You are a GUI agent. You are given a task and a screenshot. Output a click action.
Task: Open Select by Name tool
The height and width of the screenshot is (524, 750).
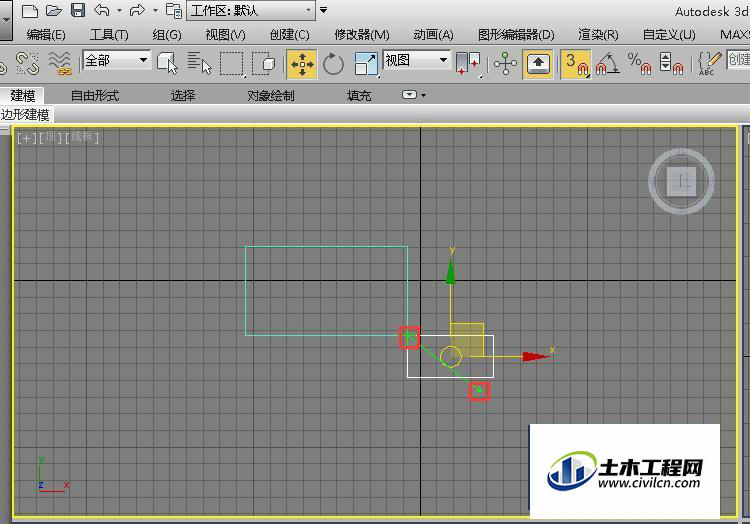(x=199, y=64)
